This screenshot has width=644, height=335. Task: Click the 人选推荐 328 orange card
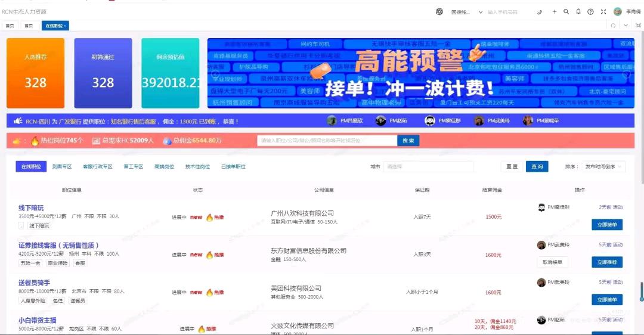point(35,73)
